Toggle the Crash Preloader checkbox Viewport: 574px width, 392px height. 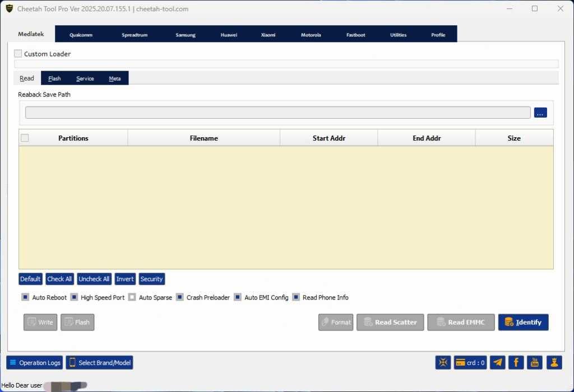coord(180,297)
